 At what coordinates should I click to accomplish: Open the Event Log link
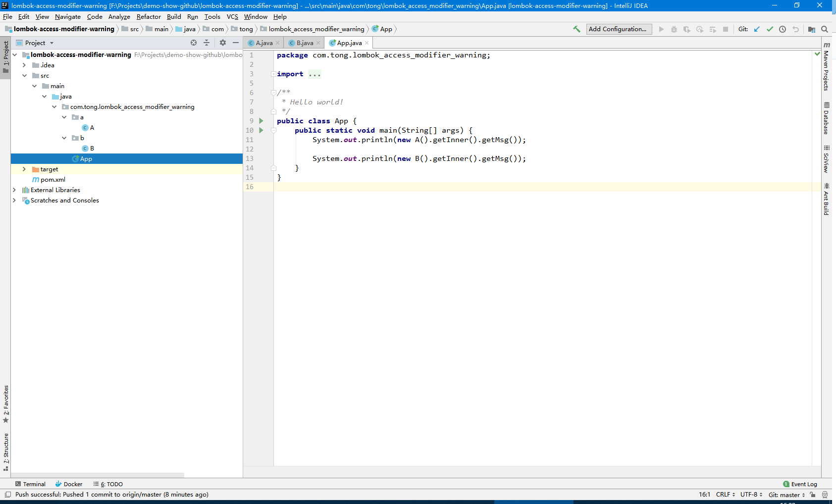[803, 484]
